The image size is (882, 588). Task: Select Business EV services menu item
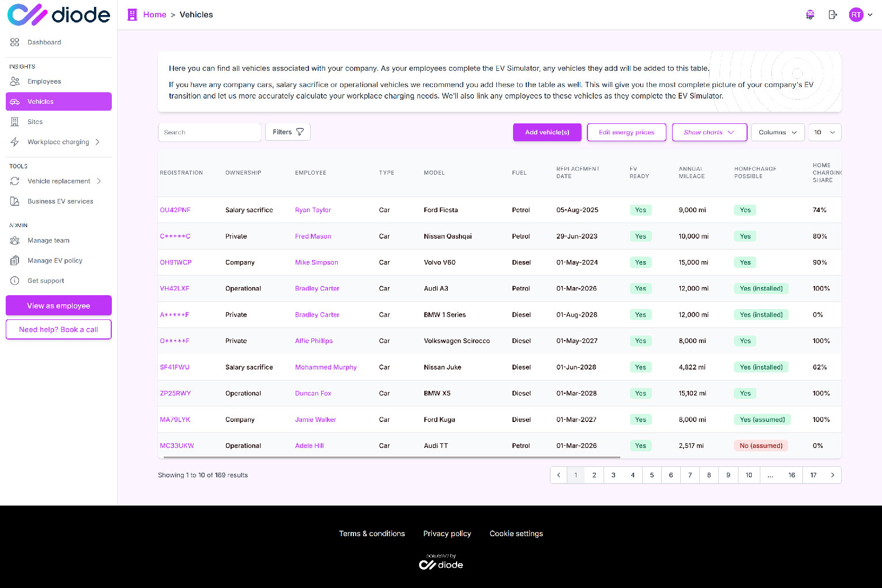(59, 201)
